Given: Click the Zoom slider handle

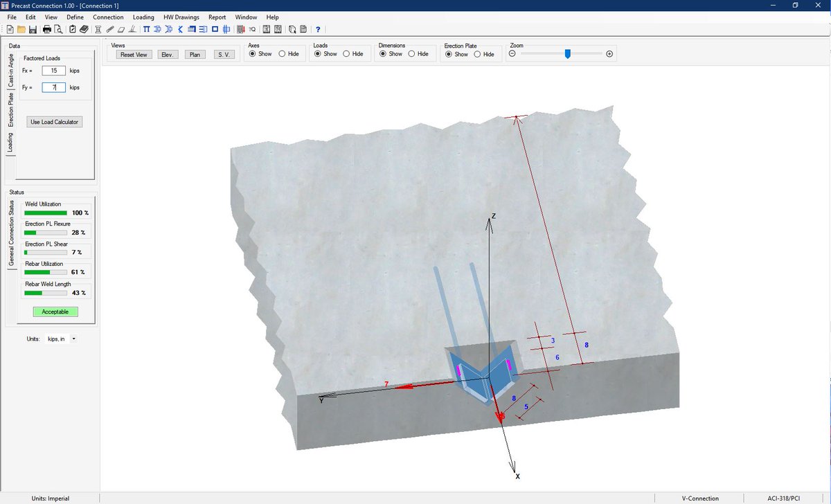Looking at the screenshot, I should point(566,53).
